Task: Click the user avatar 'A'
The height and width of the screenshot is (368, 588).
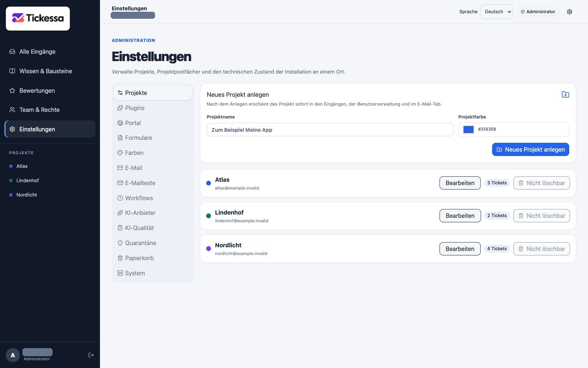Action: [13, 355]
